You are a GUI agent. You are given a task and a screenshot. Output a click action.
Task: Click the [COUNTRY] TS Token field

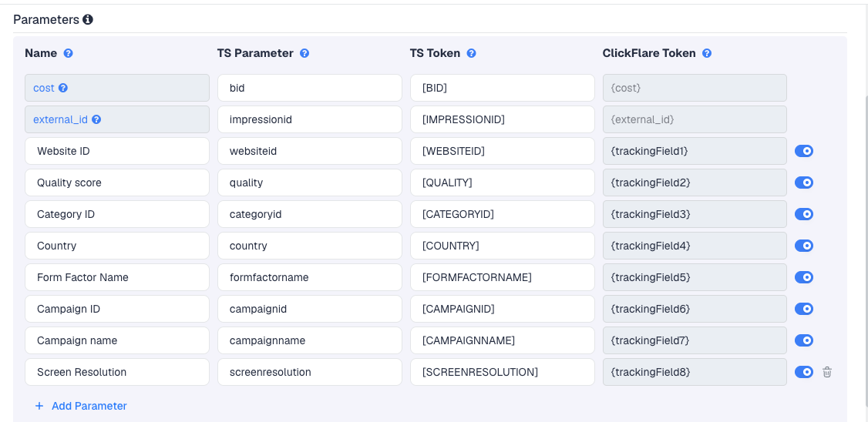pos(503,246)
